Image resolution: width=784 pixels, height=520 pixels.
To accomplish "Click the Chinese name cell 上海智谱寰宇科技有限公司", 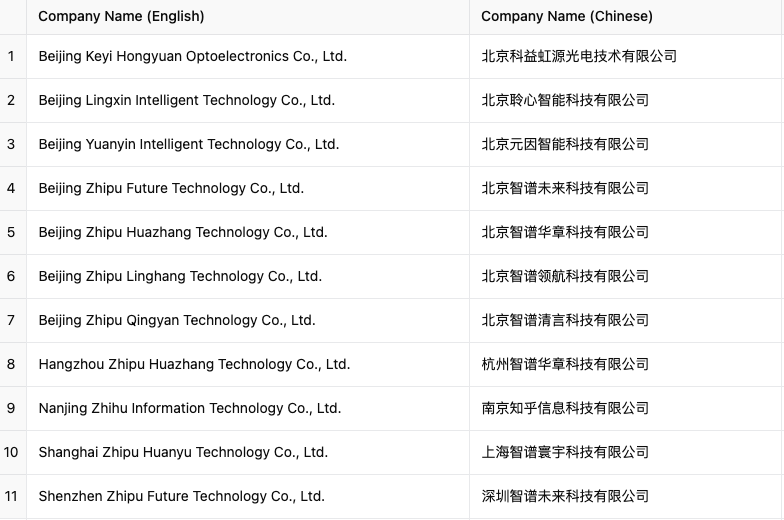I will [564, 452].
